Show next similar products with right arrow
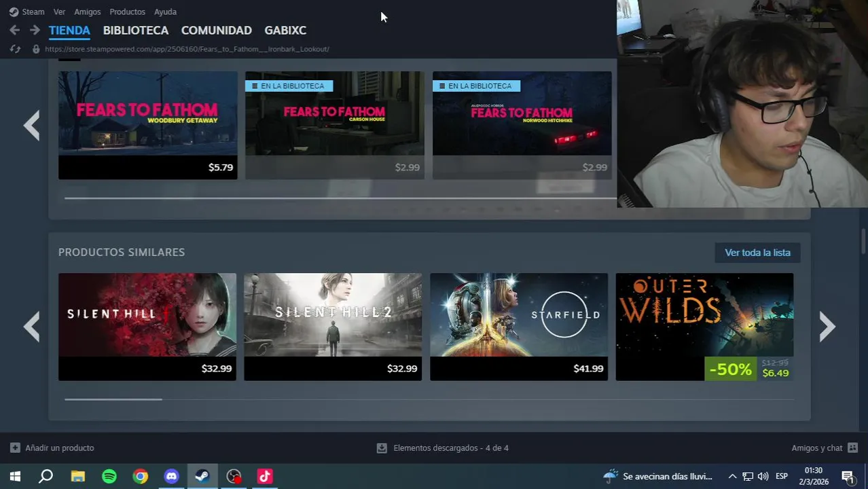Viewport: 868px width, 489px height. (827, 327)
